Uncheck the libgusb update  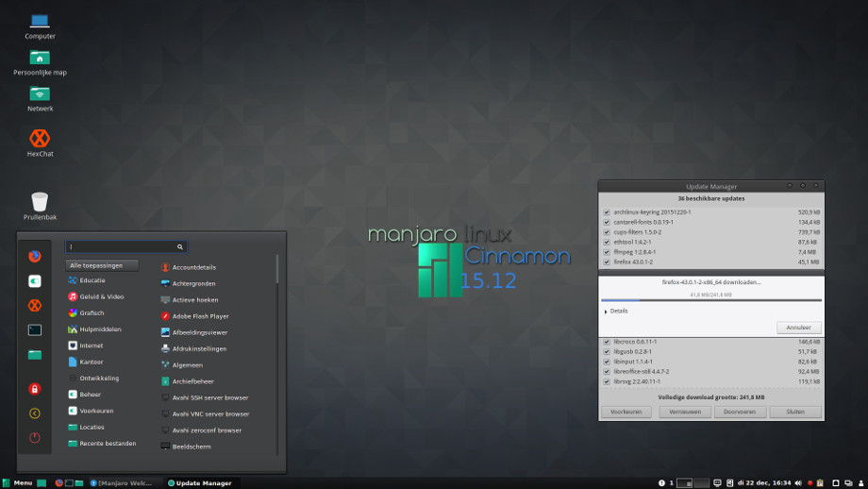[607, 352]
